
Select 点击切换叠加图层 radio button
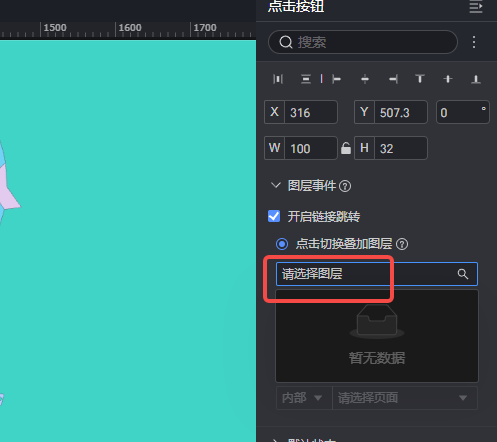[282, 244]
